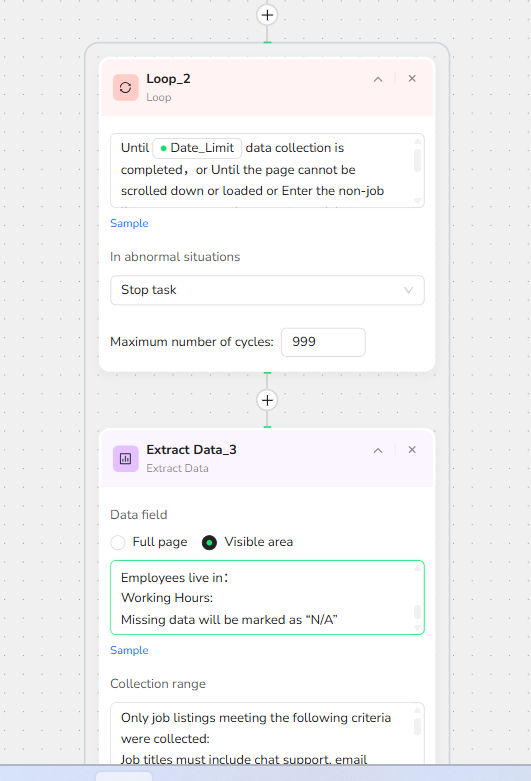Remove the Loop_2 node with X
The image size is (531, 781).
coord(412,79)
